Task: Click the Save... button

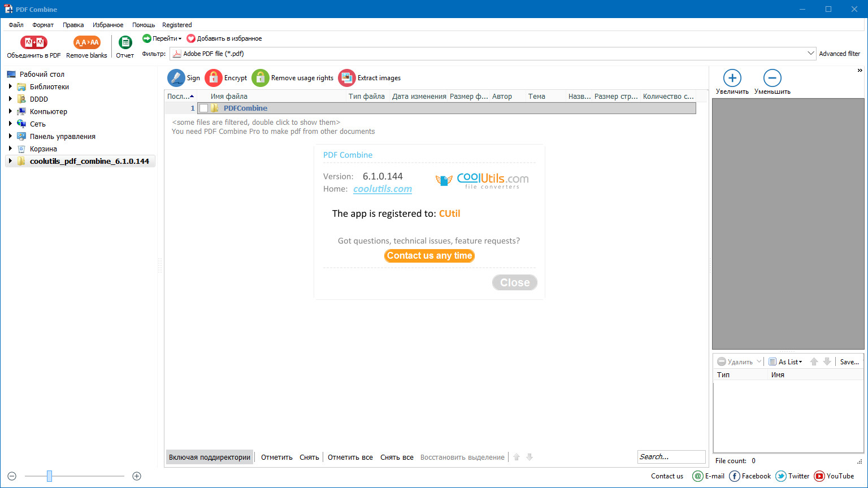Action: pyautogui.click(x=849, y=361)
